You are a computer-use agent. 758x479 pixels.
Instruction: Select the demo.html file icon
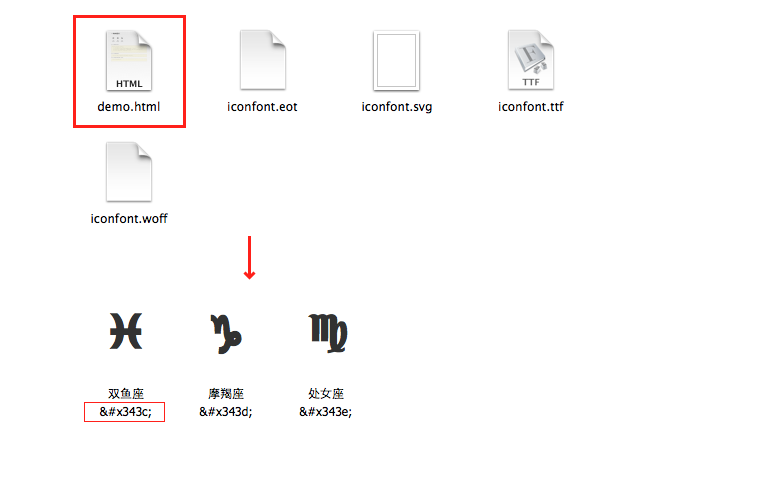129,60
